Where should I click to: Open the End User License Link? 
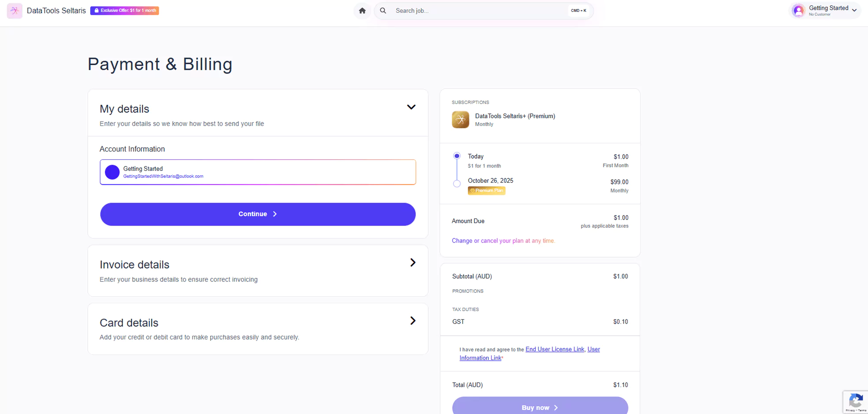(x=554, y=349)
